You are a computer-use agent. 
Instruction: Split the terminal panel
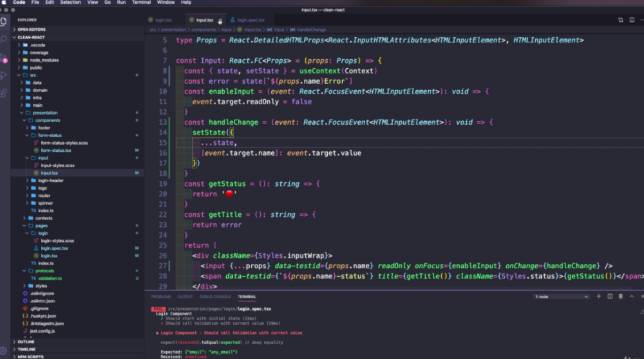[x=610, y=296]
